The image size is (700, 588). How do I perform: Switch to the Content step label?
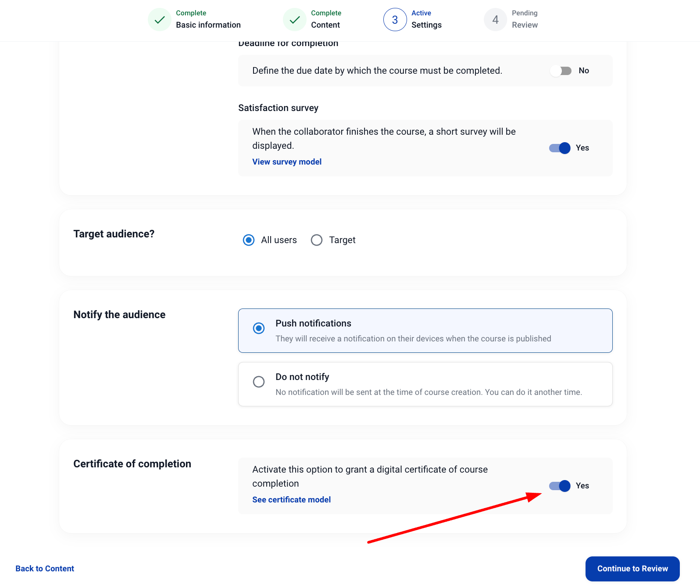tap(325, 25)
